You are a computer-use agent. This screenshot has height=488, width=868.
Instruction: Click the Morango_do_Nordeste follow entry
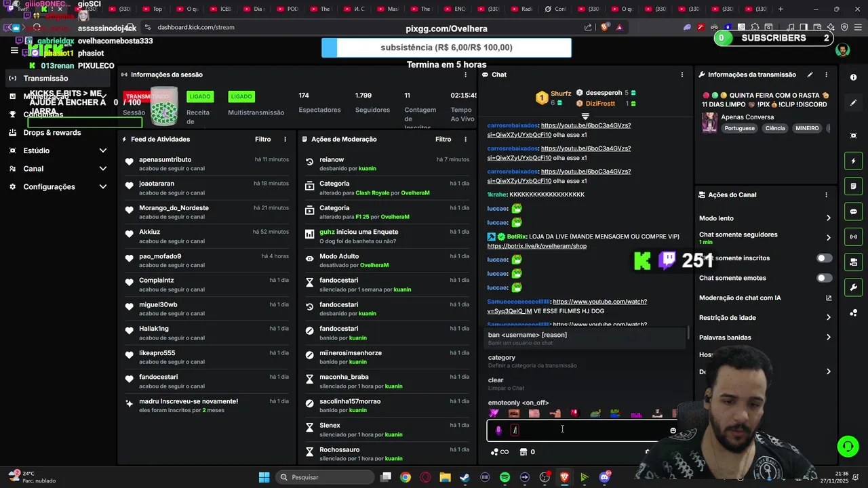point(207,212)
